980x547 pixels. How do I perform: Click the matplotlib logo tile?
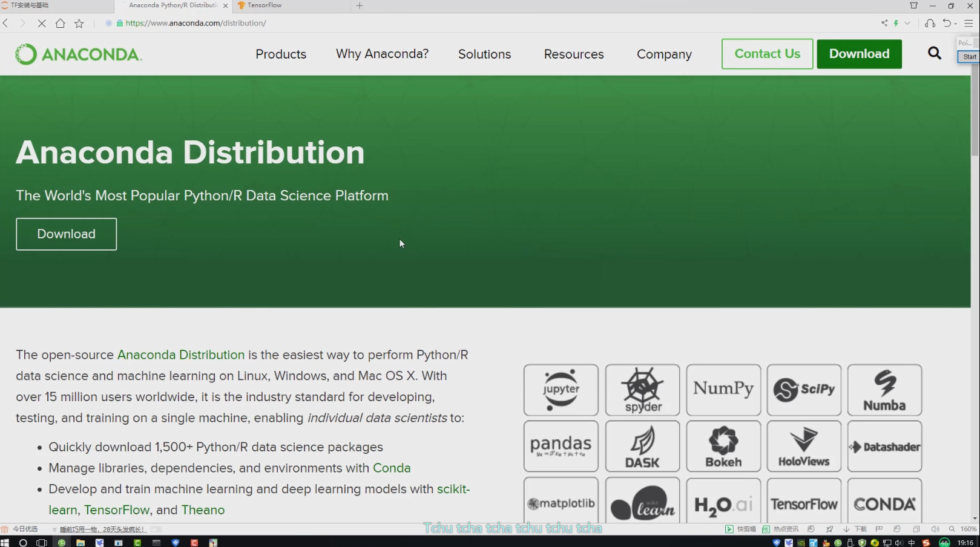(x=561, y=501)
